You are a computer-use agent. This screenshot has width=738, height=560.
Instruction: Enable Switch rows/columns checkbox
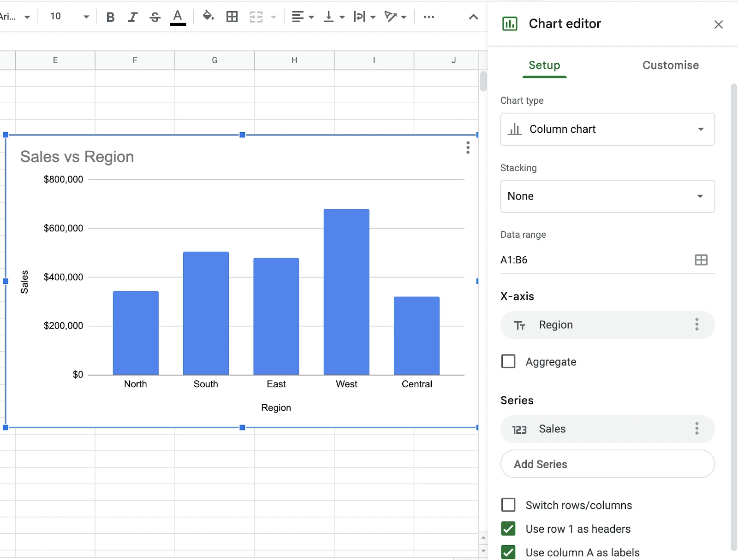point(508,505)
